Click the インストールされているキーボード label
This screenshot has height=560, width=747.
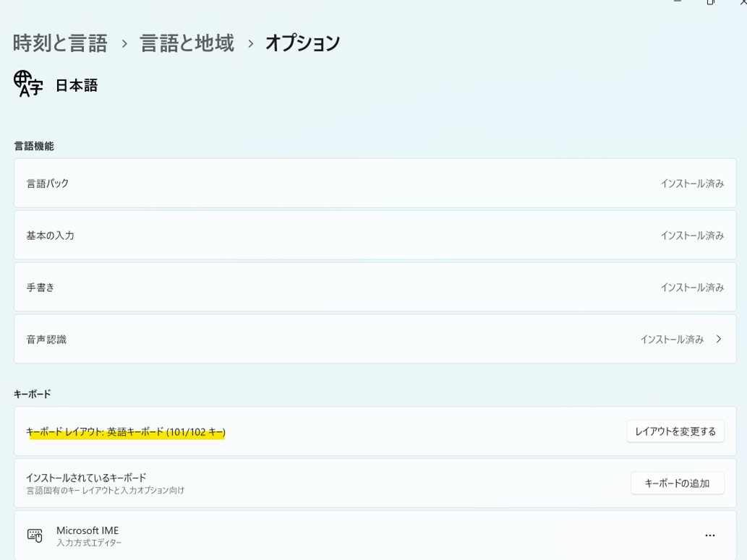pos(86,478)
